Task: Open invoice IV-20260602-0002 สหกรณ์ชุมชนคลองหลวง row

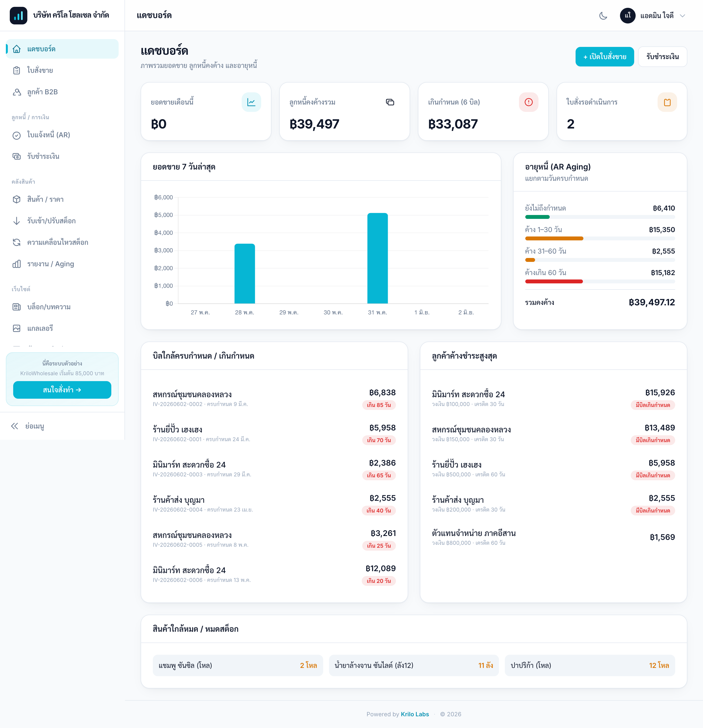Action: click(x=274, y=398)
